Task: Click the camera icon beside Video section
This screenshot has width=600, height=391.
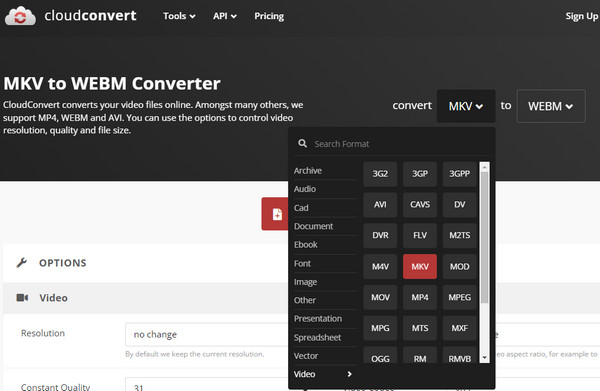Action: (22, 297)
